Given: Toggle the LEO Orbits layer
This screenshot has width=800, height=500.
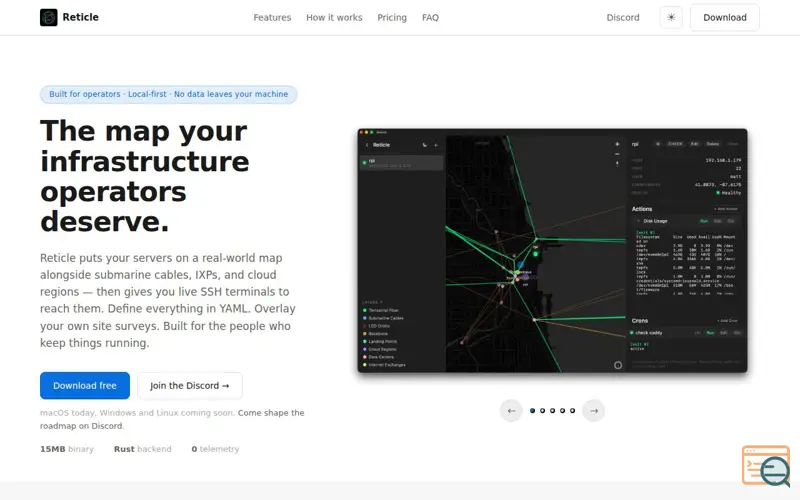Looking at the screenshot, I should tap(376, 326).
